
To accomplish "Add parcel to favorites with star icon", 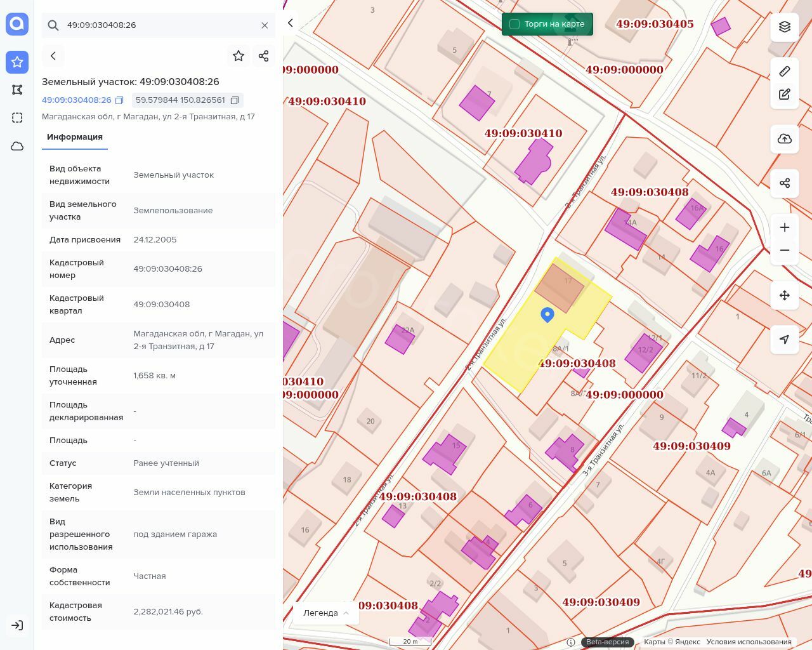I will coord(239,56).
